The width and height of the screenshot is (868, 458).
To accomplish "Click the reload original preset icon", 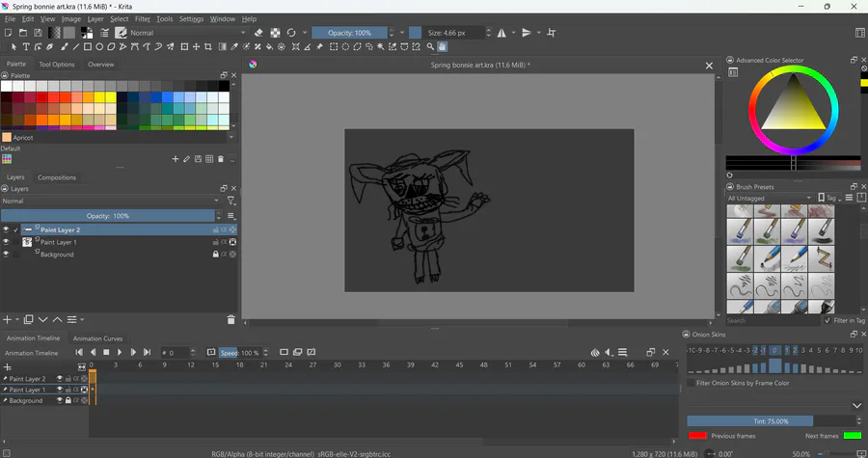I will [291, 33].
